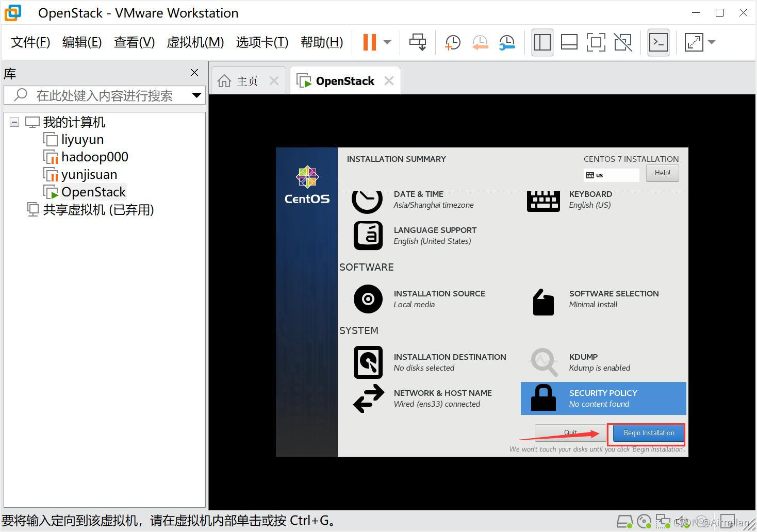The height and width of the screenshot is (532, 757).
Task: Select OpenStack in the library tree
Action: point(93,192)
